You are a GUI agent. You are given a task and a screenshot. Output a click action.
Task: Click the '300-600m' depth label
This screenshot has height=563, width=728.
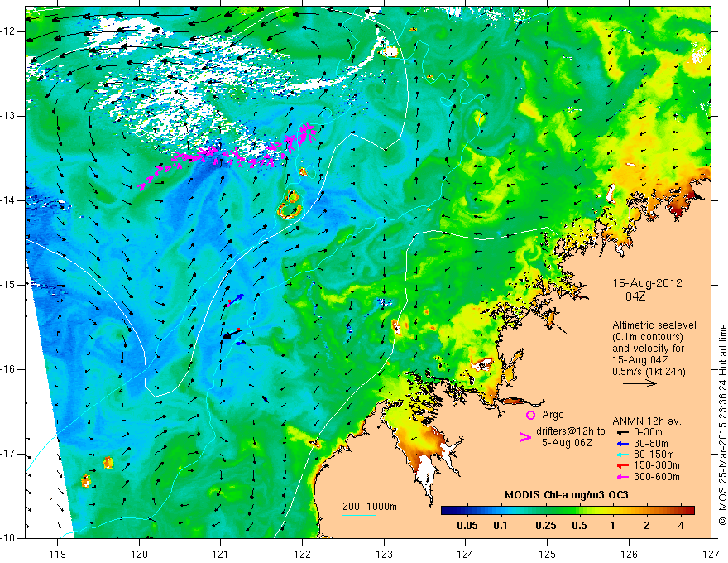(x=657, y=477)
